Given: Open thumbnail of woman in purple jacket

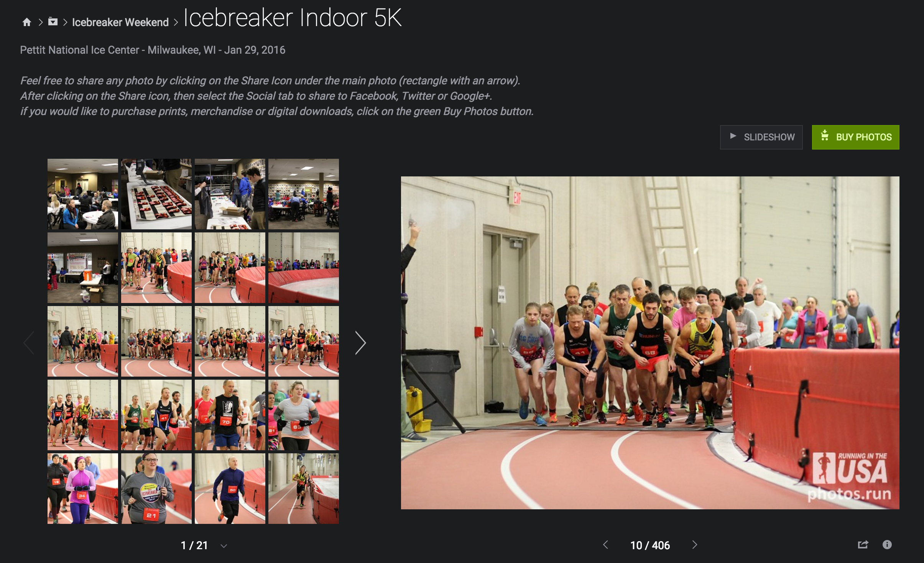Looking at the screenshot, I should (83, 489).
